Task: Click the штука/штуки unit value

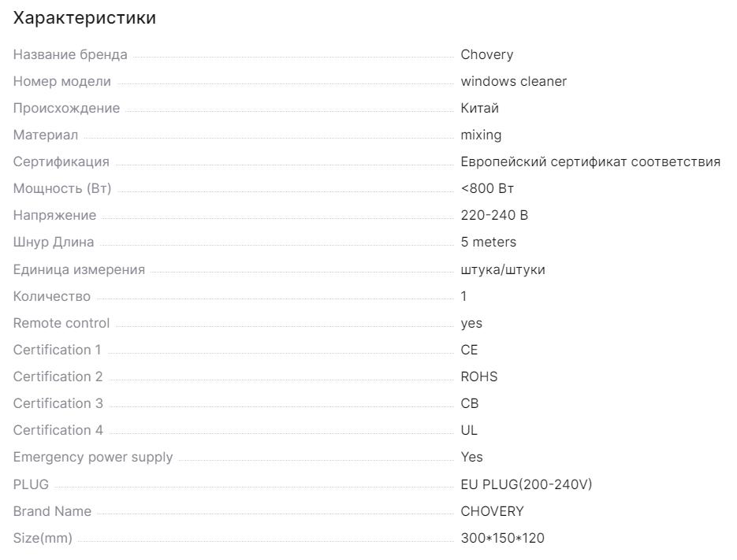Action: (x=503, y=269)
